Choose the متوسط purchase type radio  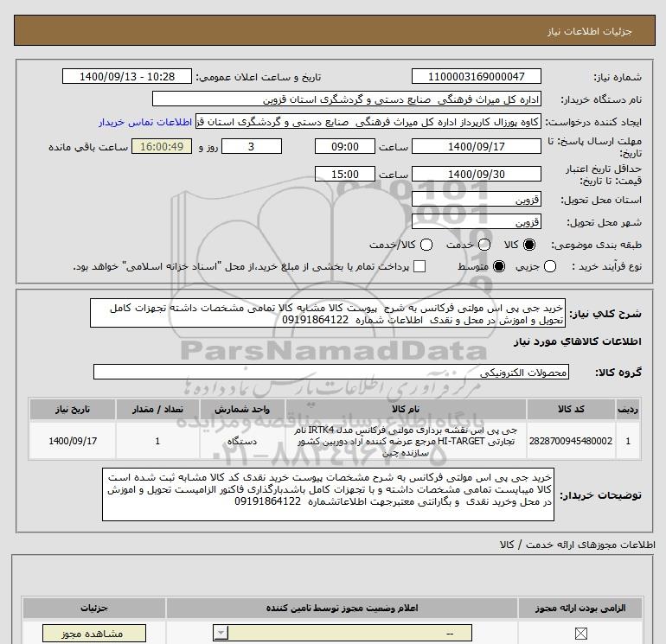tap(499, 266)
